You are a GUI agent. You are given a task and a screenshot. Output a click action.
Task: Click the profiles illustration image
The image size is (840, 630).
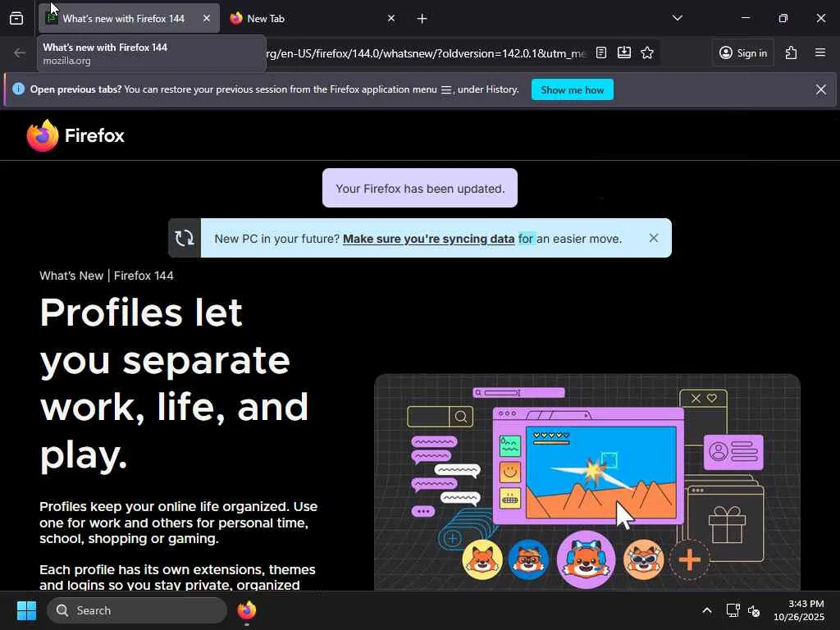pos(587,482)
